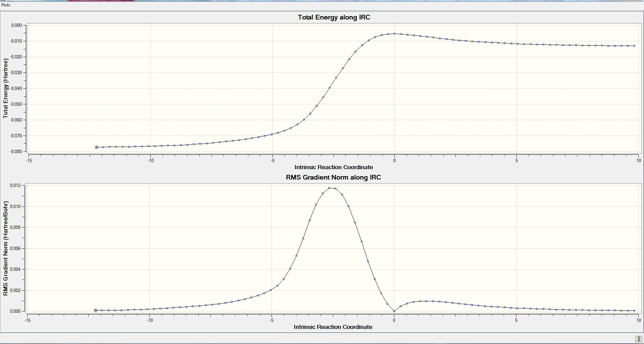Click the 'RMS Gradient Norm along IRC' title
Image resolution: width=644 pixels, height=344 pixels.
click(333, 178)
